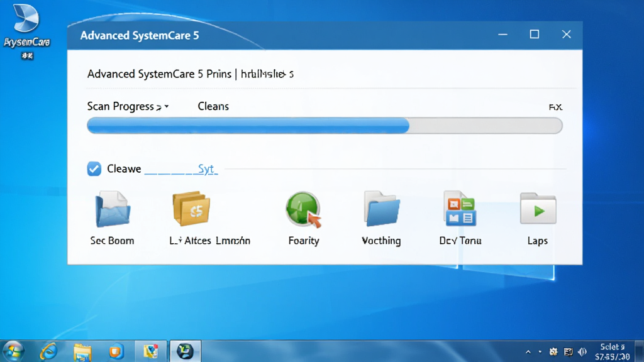
Task: Minimize the Advanced SystemCare 5 window
Action: pos(502,35)
